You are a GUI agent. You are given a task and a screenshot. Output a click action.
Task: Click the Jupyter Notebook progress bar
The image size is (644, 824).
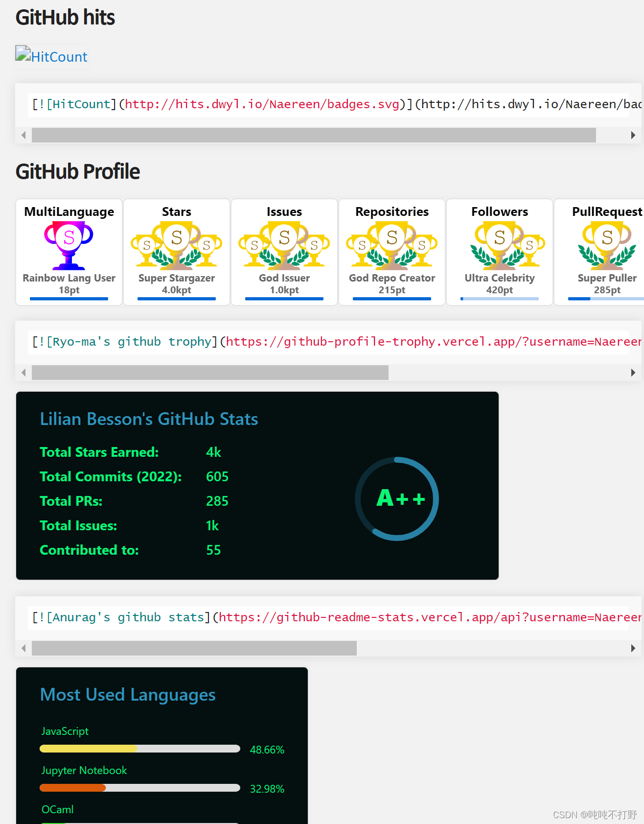coord(140,788)
